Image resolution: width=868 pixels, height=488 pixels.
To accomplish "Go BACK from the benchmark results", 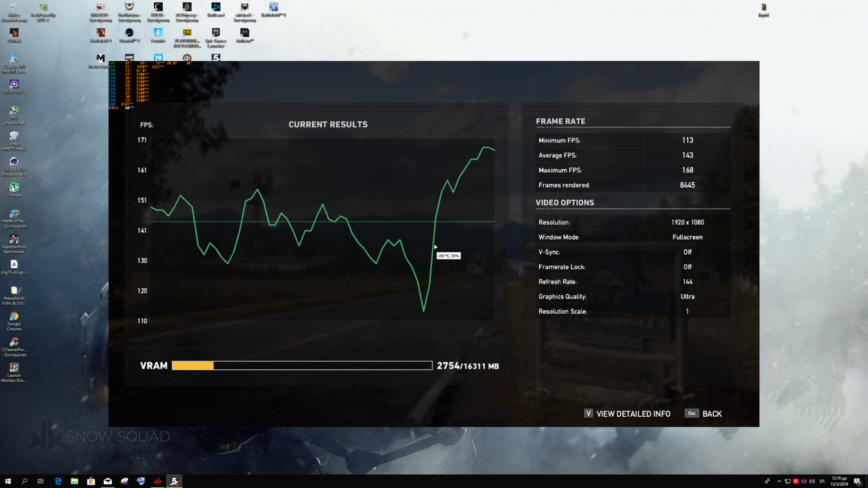I will (x=712, y=414).
